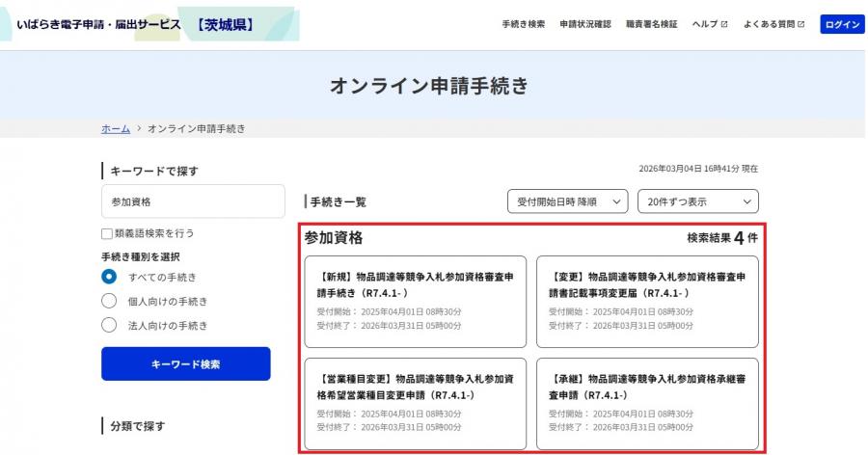Open 職責署名検証 in the top menu
The image size is (868, 455).
tap(651, 24)
